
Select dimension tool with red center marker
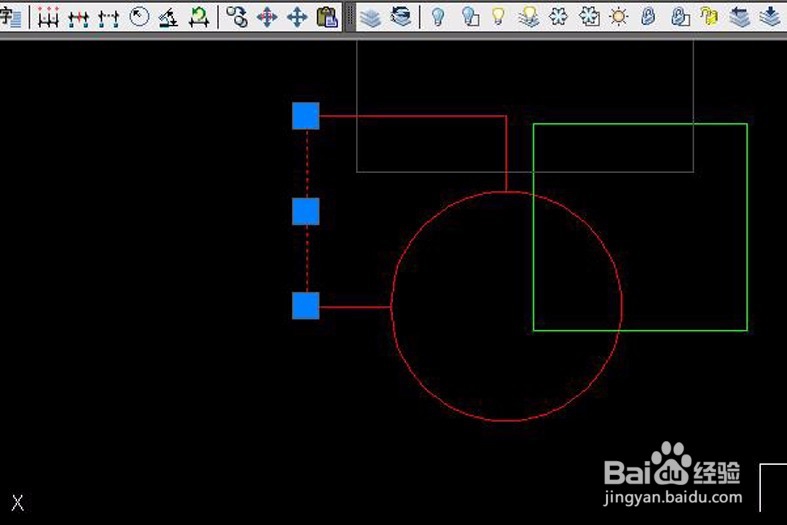(x=79, y=18)
